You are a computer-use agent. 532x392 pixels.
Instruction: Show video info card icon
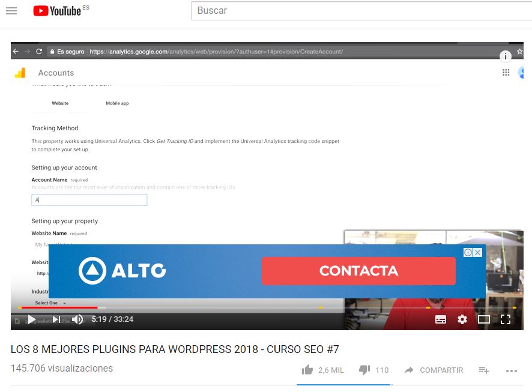point(506,56)
